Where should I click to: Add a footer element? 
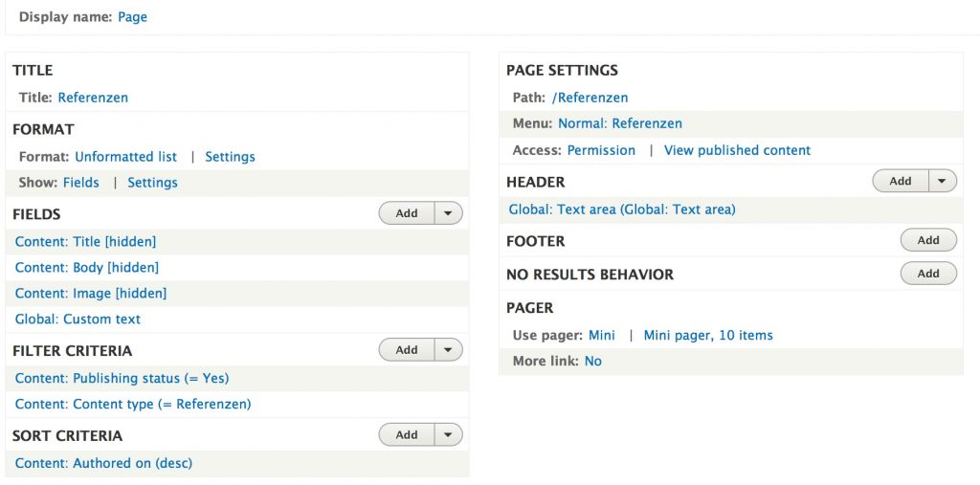coord(928,240)
